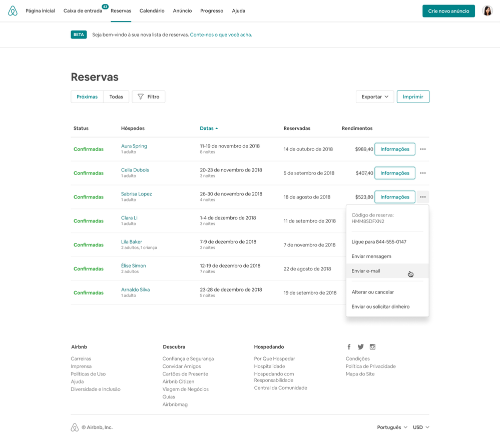
Task: Switch to Próximas reservations view
Action: point(87,96)
